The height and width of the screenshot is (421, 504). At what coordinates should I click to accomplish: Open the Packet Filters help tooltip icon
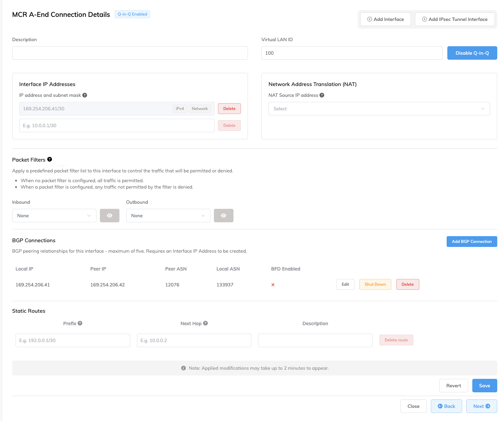click(x=50, y=159)
